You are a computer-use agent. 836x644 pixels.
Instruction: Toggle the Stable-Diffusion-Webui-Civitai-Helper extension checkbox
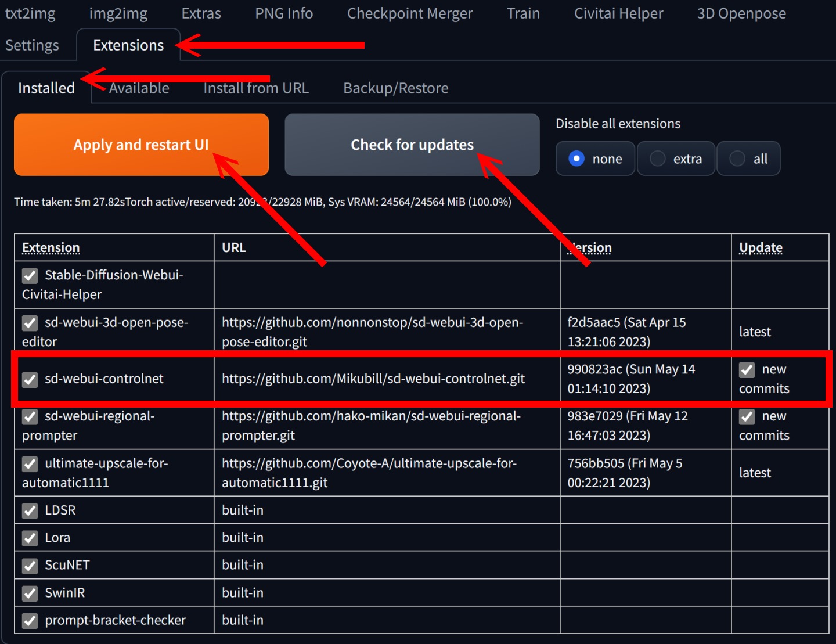pos(30,275)
